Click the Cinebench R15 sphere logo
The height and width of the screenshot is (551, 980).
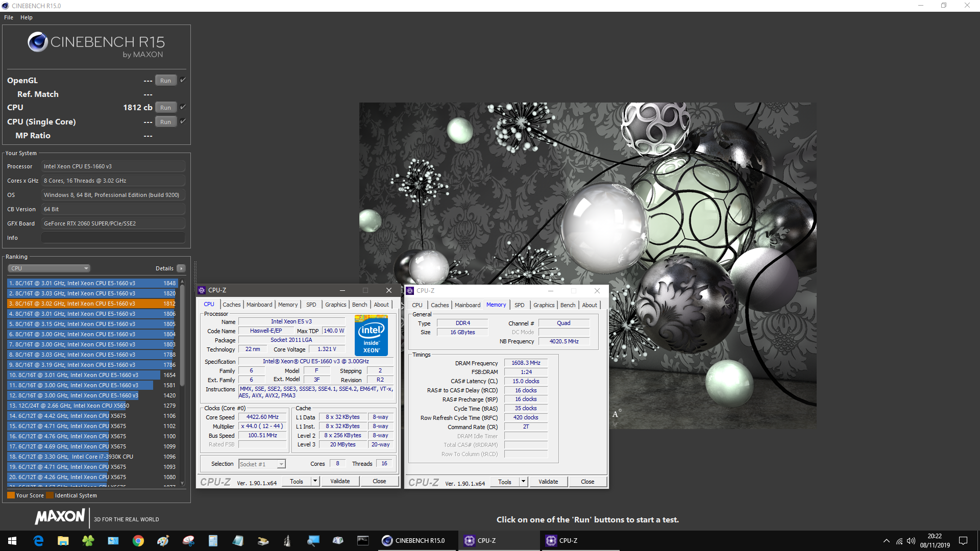pos(38,42)
